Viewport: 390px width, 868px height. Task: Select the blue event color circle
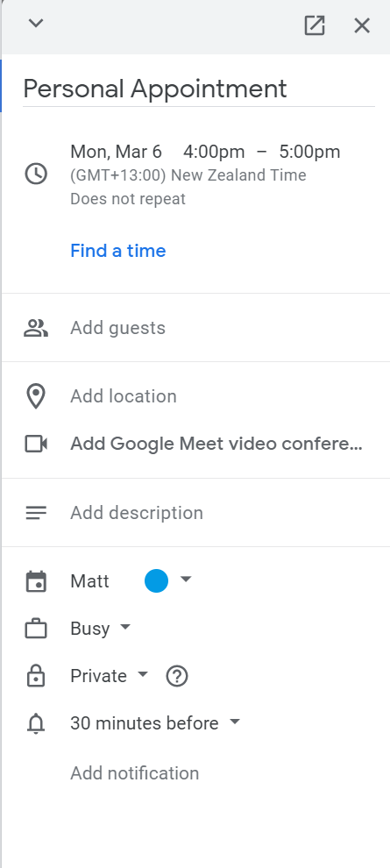(x=157, y=580)
